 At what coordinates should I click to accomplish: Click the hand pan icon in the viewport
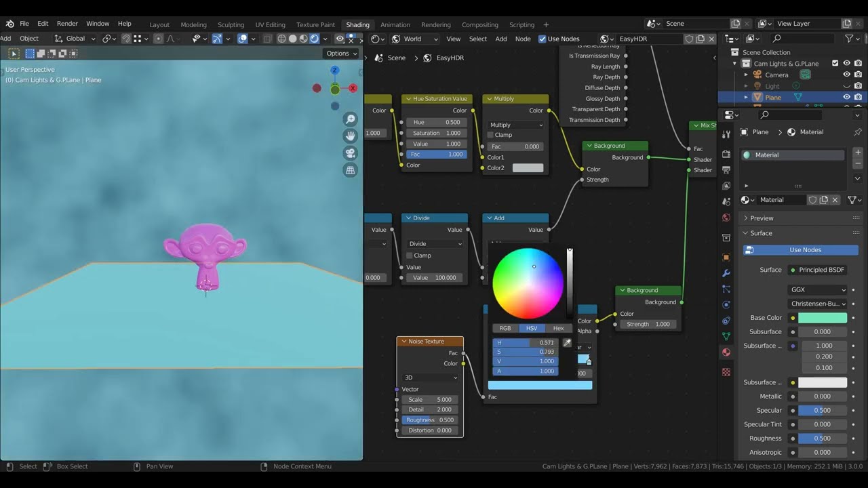coord(350,136)
